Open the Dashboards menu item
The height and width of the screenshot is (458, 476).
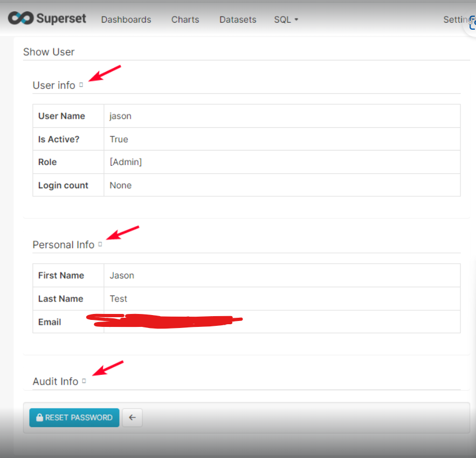(126, 19)
